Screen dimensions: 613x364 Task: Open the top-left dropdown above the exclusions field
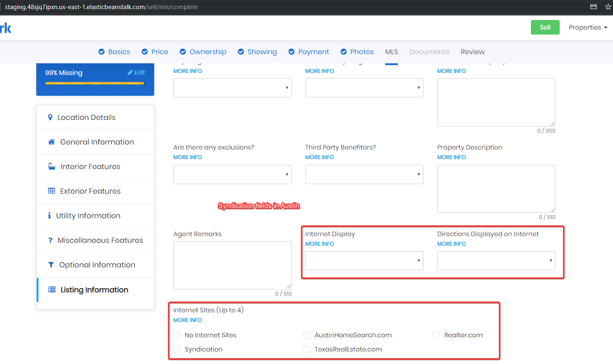233,88
